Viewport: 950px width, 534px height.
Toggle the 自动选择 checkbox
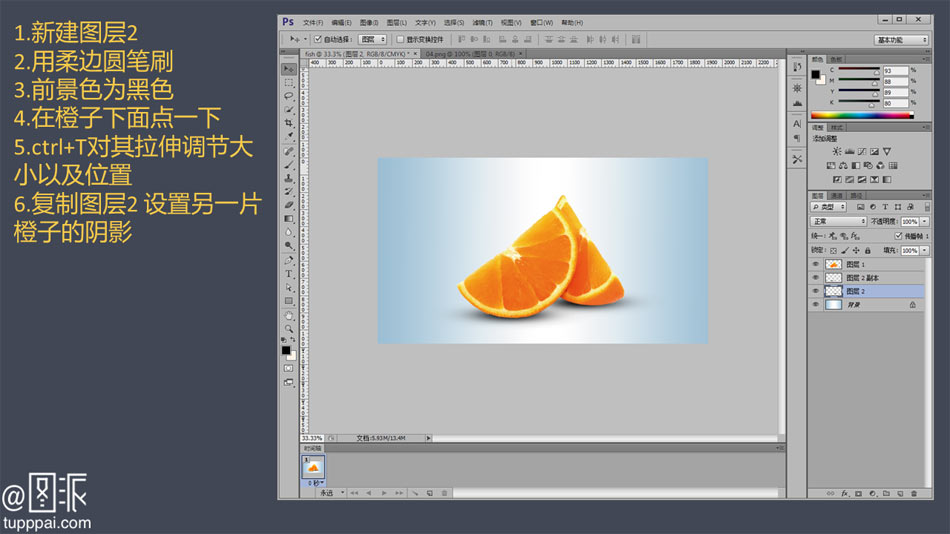point(319,39)
